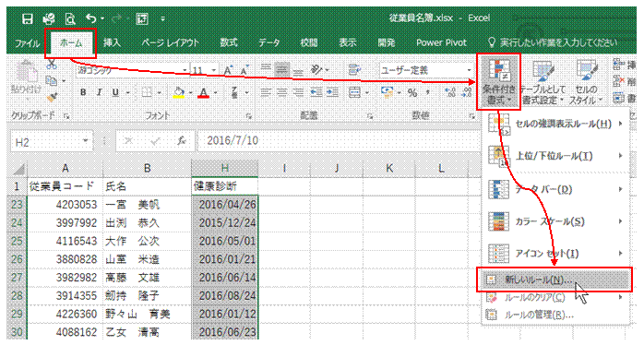
Task: Open the fill color dropdown arrow
Action: (190, 93)
